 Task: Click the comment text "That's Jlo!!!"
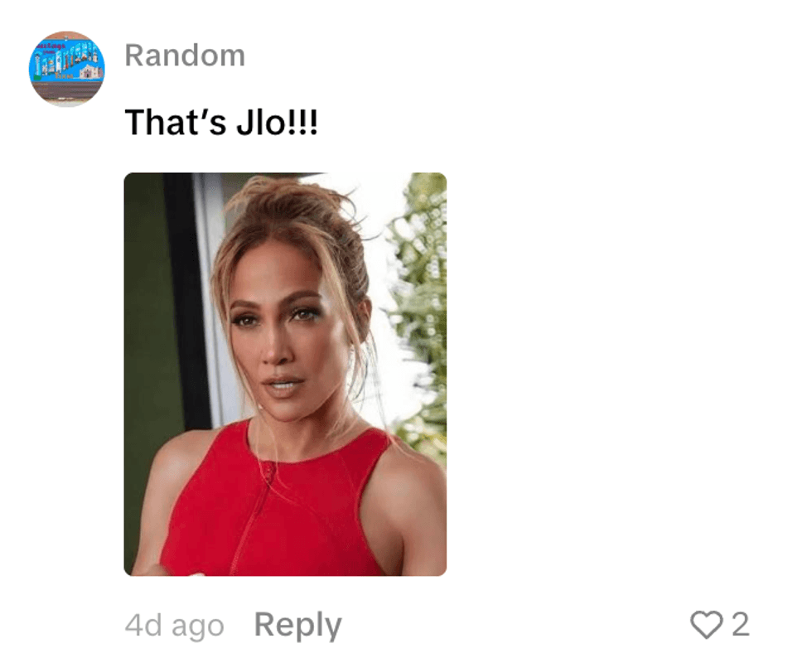tap(222, 123)
